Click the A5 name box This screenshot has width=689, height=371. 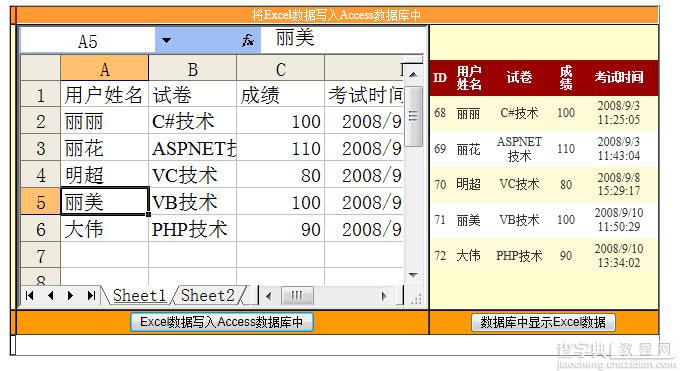[87, 41]
